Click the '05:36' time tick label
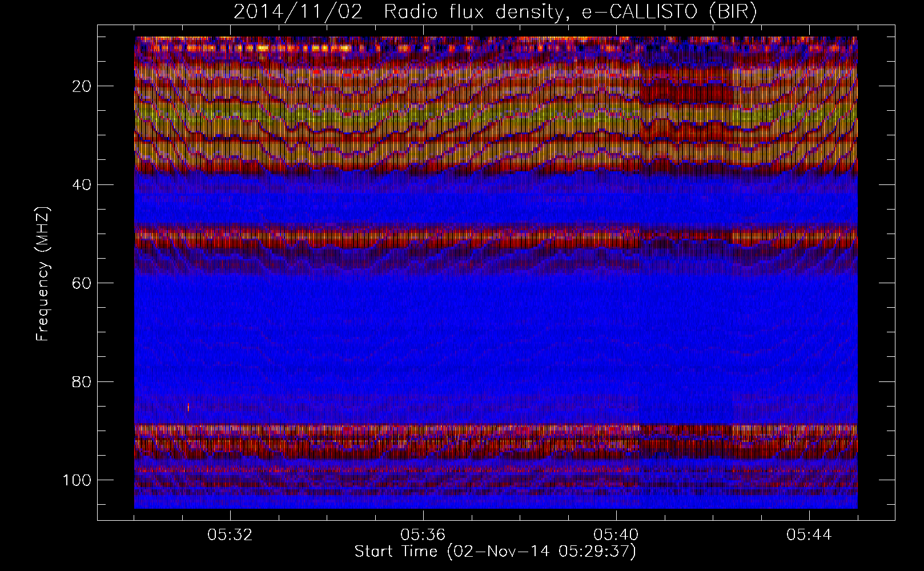 (423, 535)
